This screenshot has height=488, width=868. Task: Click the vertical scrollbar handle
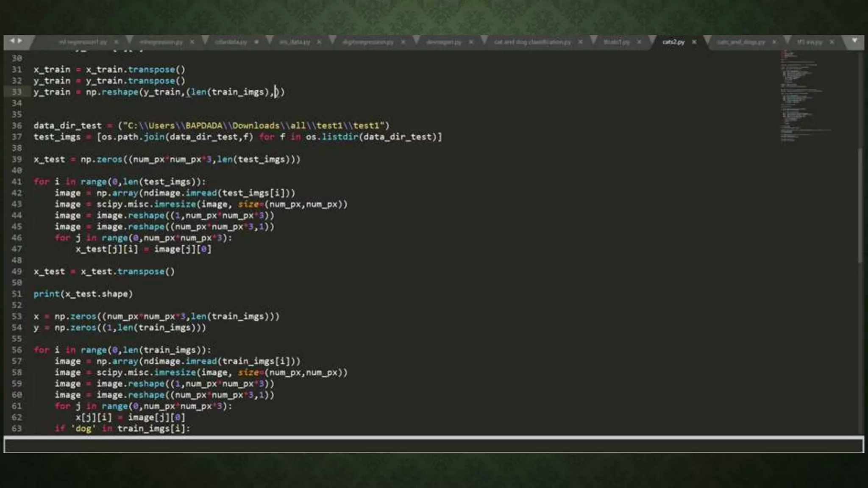click(860, 205)
